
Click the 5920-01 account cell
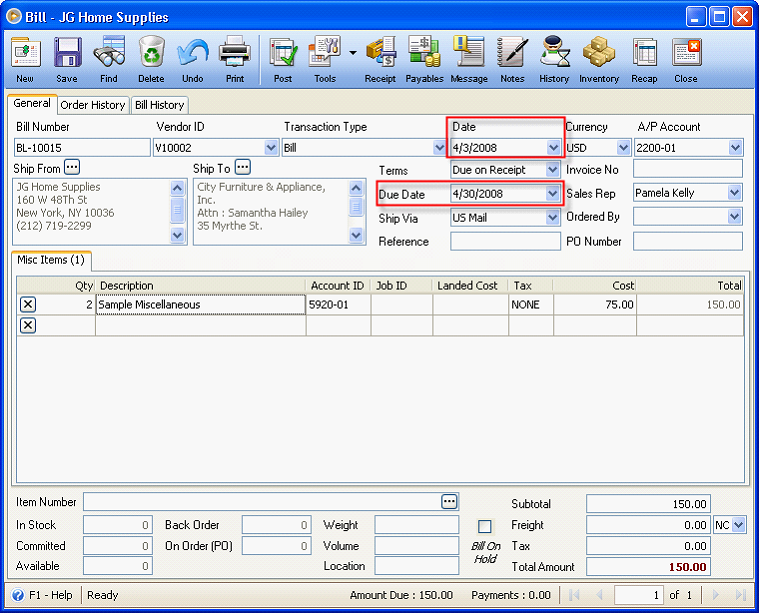click(338, 304)
